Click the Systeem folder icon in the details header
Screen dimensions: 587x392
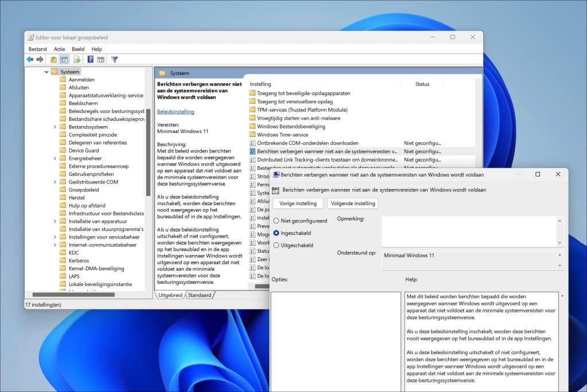(x=162, y=73)
